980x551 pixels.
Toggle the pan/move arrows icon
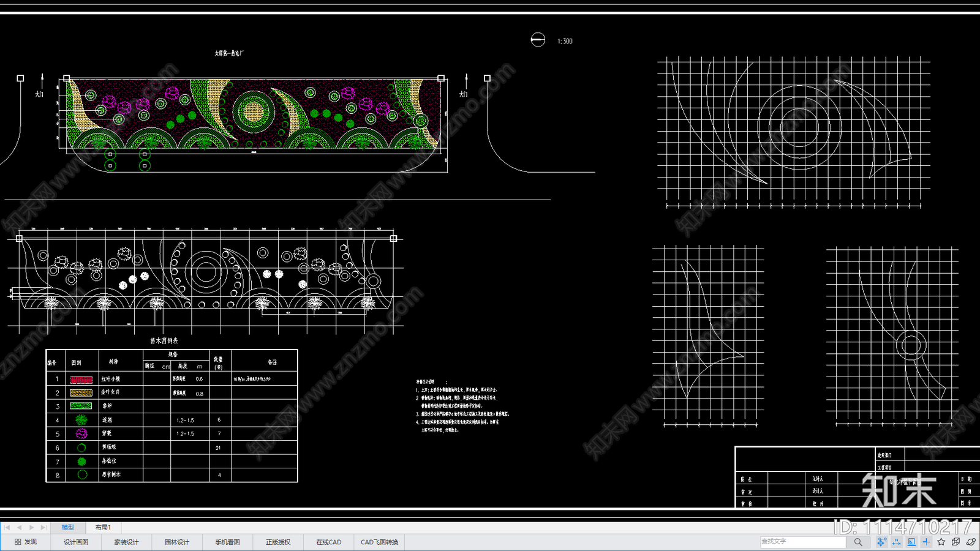[x=881, y=542]
